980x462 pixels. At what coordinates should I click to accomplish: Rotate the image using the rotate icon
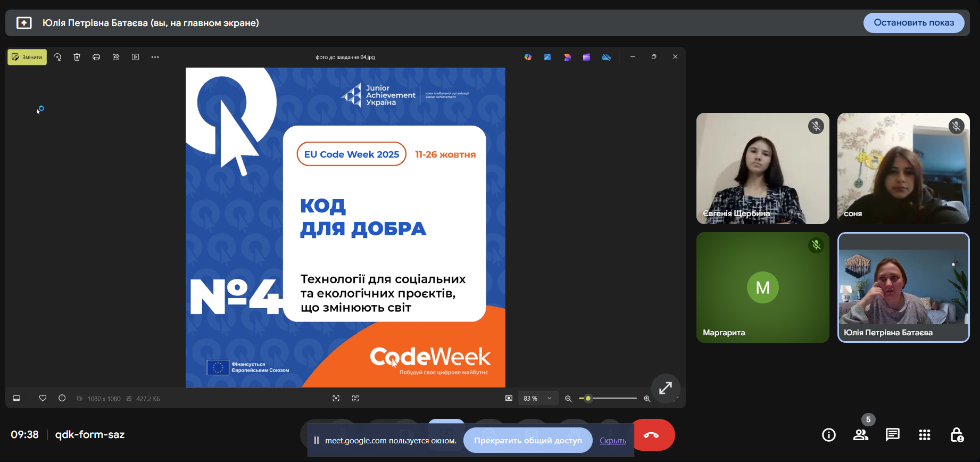[57, 57]
